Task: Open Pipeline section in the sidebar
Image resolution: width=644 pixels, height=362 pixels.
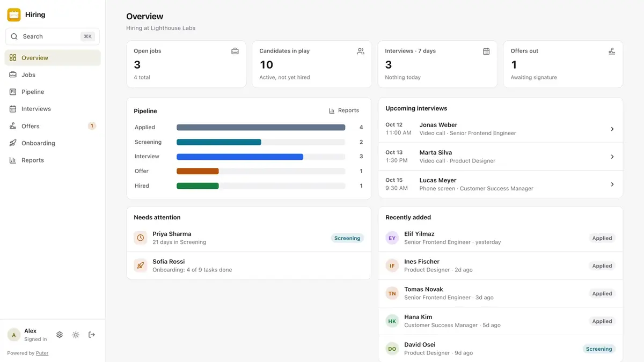Action: pyautogui.click(x=53, y=92)
